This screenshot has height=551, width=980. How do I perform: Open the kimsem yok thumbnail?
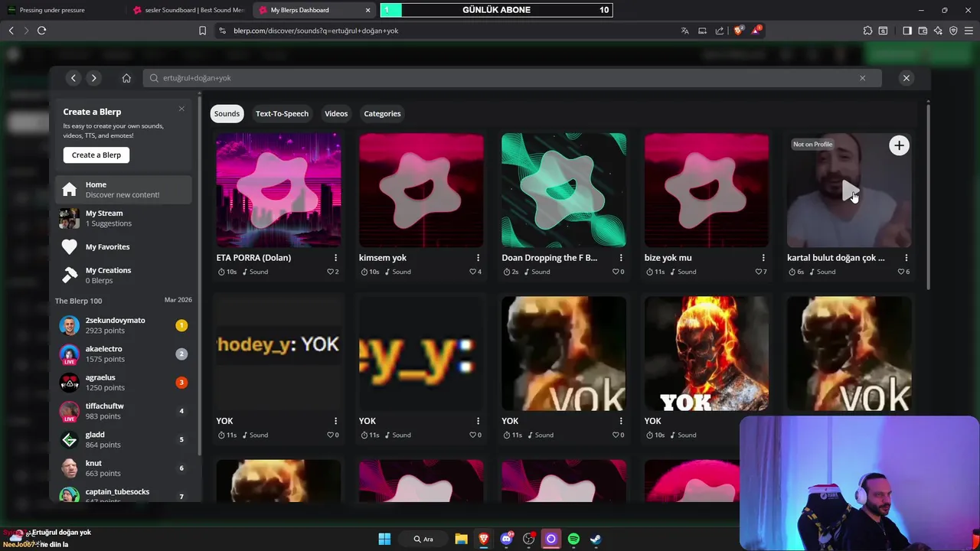click(421, 190)
